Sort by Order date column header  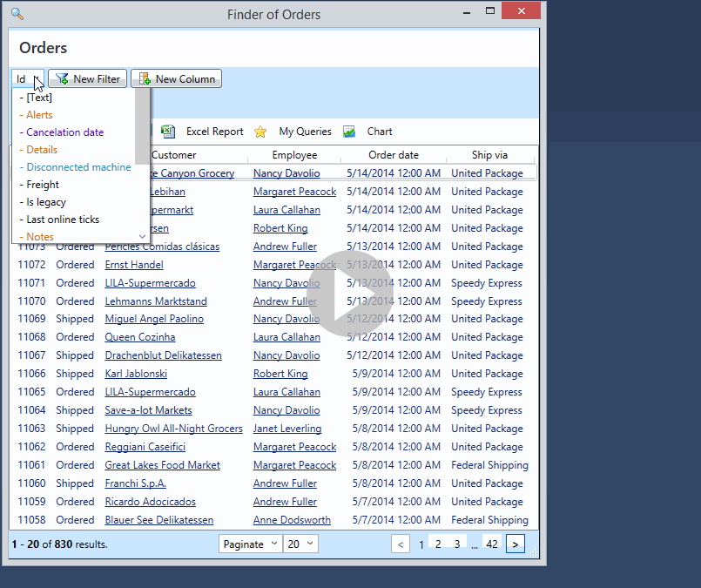point(393,155)
